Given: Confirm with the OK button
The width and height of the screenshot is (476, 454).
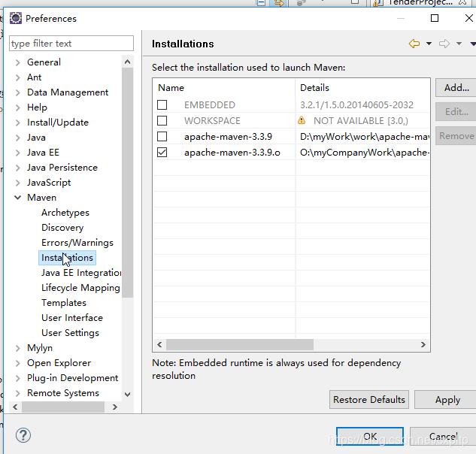Looking at the screenshot, I should tap(370, 437).
